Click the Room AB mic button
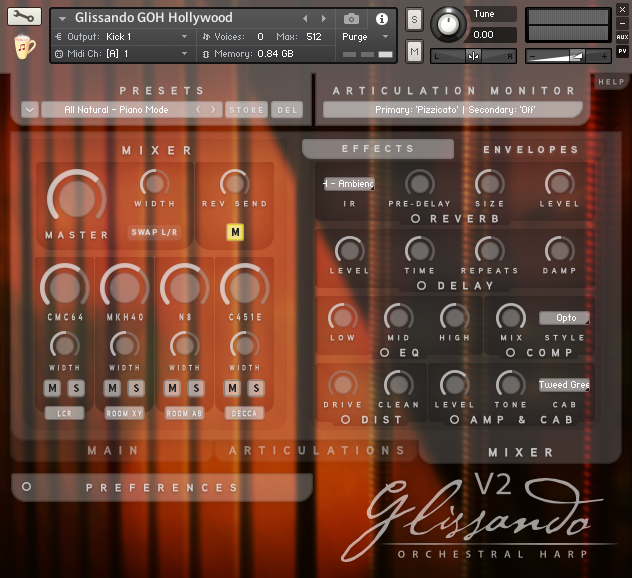632x578 pixels. 184,414
